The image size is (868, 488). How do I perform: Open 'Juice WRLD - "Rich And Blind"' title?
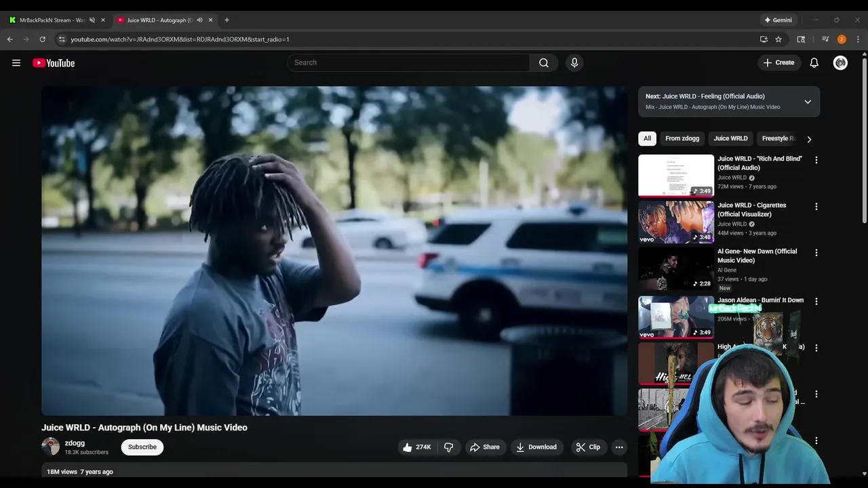point(759,163)
